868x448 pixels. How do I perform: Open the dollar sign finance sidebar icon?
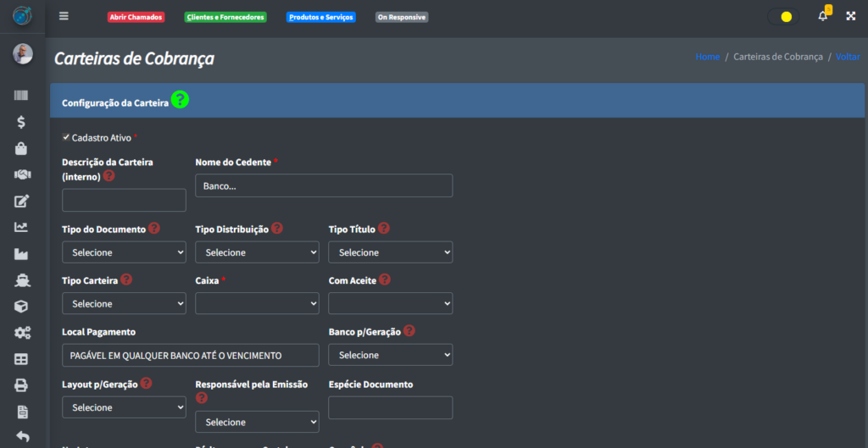(x=21, y=122)
